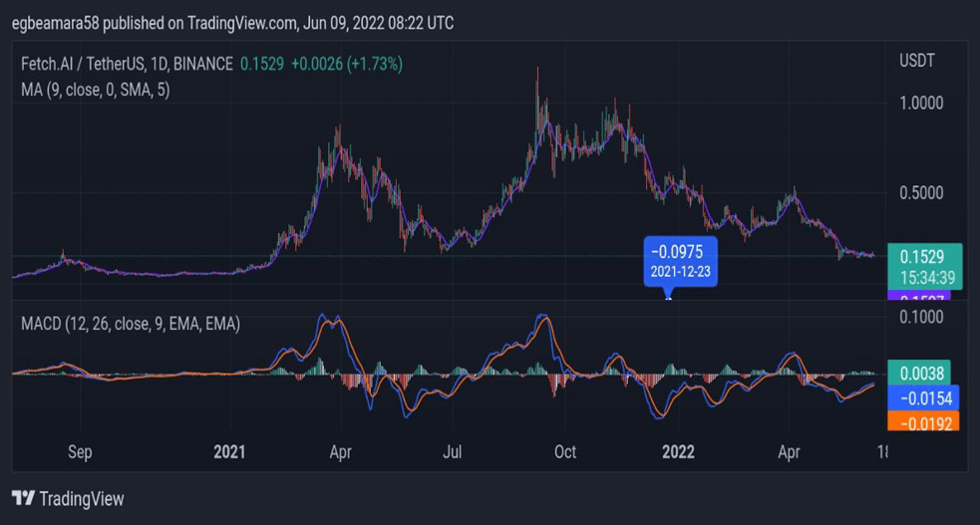
Task: Click the 2021 label on the time axis
Action: pyautogui.click(x=230, y=452)
